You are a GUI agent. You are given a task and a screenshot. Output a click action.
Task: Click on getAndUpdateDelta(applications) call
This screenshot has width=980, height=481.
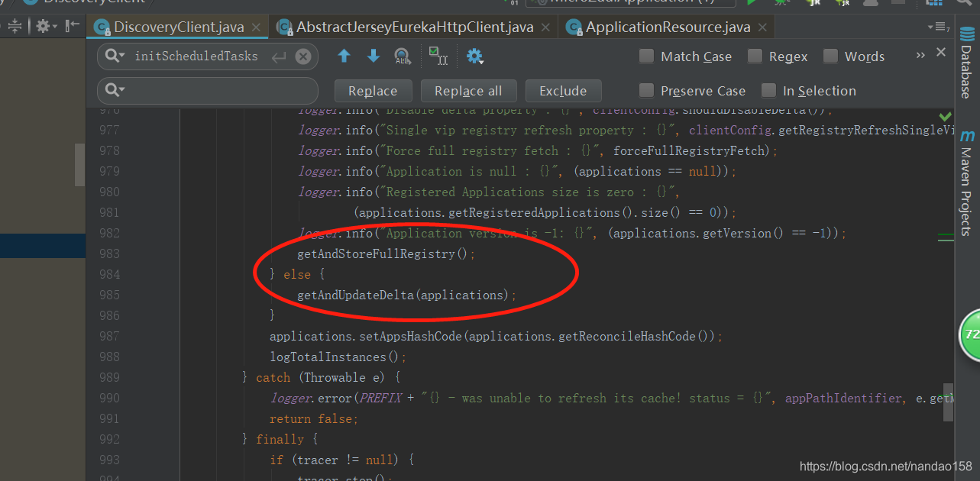pyautogui.click(x=407, y=295)
